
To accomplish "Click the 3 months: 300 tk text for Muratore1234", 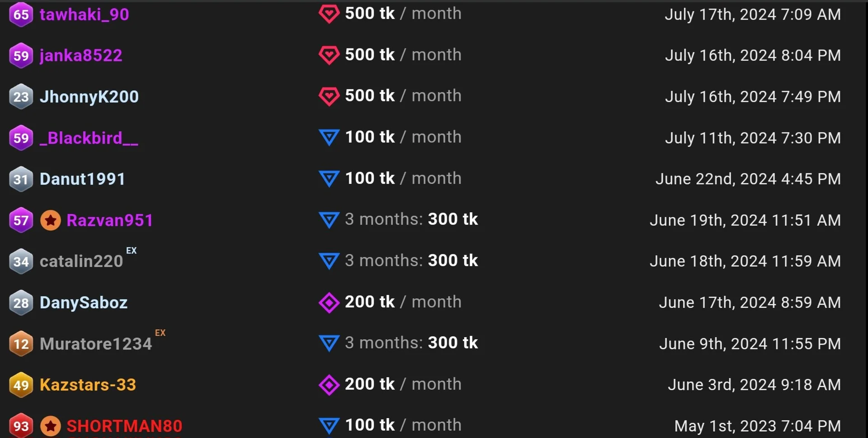I will (x=411, y=343).
